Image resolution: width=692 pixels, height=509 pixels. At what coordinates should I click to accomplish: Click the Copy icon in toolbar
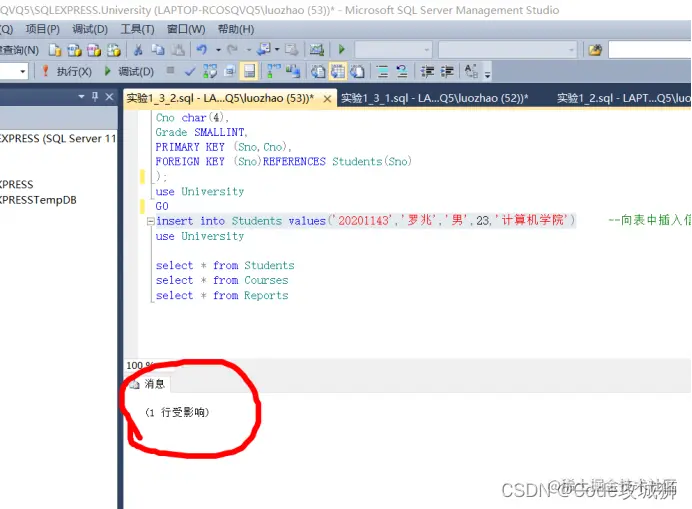click(158, 50)
